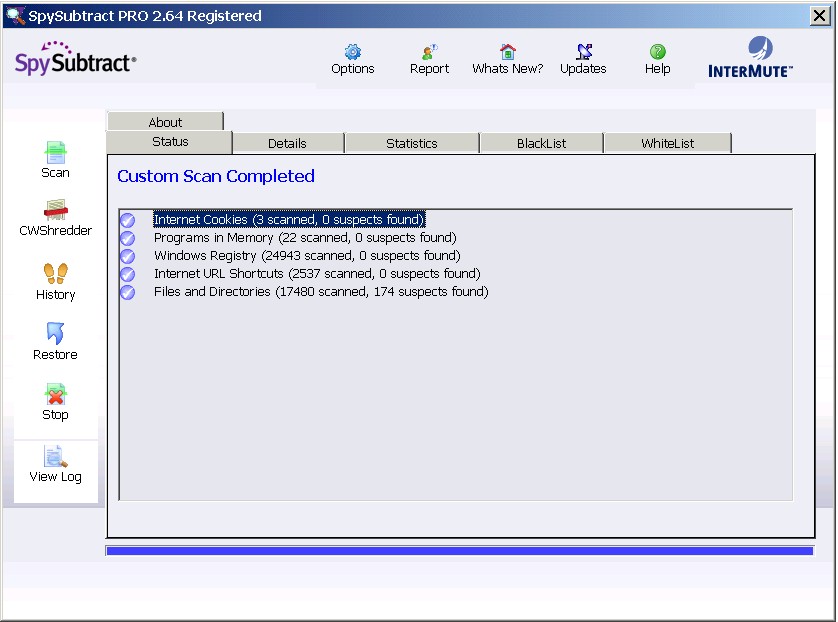The width and height of the screenshot is (838, 622).
Task: Click the CWShredder label
Action: 56,230
